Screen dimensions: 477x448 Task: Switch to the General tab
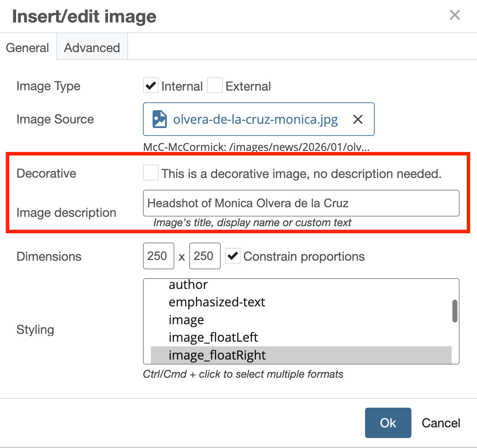coord(27,48)
